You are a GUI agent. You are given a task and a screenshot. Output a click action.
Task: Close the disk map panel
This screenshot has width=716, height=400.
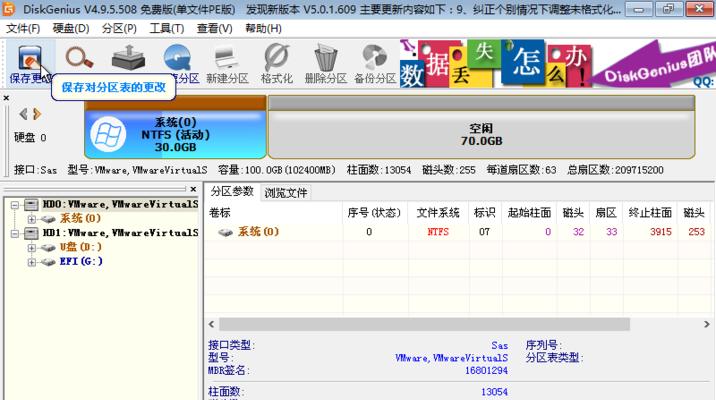[x=6, y=98]
